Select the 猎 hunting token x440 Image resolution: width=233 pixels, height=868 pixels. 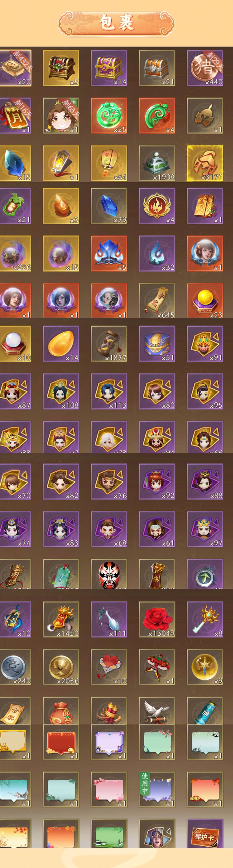tap(205, 68)
